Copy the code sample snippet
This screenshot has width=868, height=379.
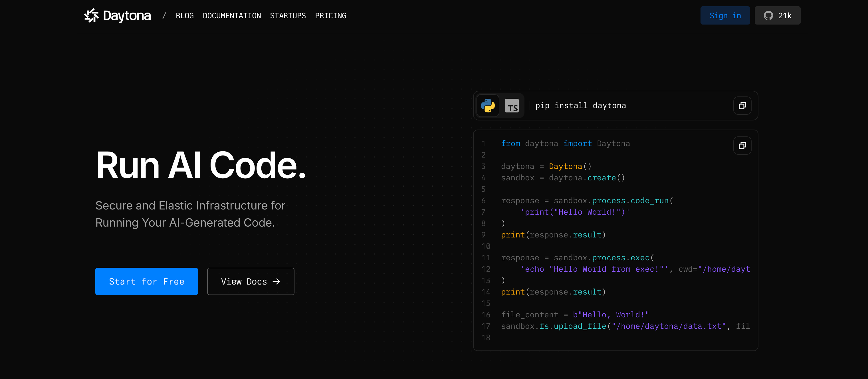(x=742, y=146)
